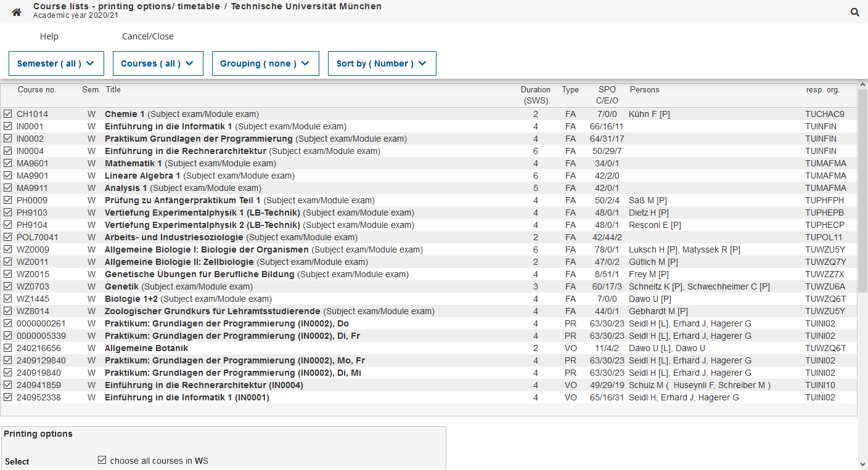This screenshot has height=470, width=868.
Task: Open the Courses (all) dropdown
Action: (157, 63)
